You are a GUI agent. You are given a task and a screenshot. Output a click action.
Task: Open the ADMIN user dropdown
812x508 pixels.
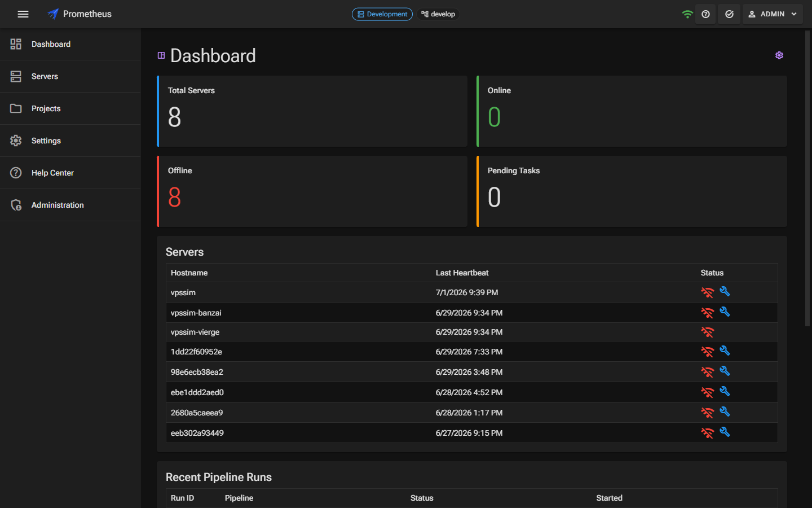coord(773,14)
